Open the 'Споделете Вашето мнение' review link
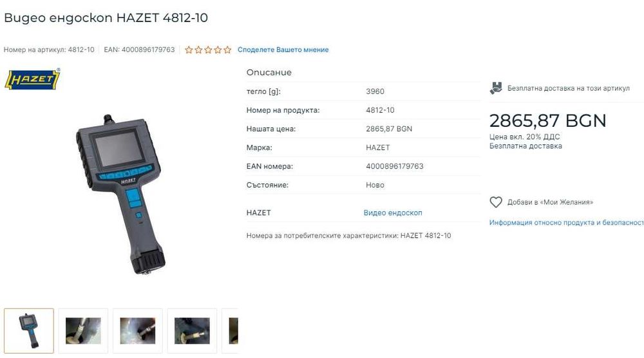 coord(283,50)
